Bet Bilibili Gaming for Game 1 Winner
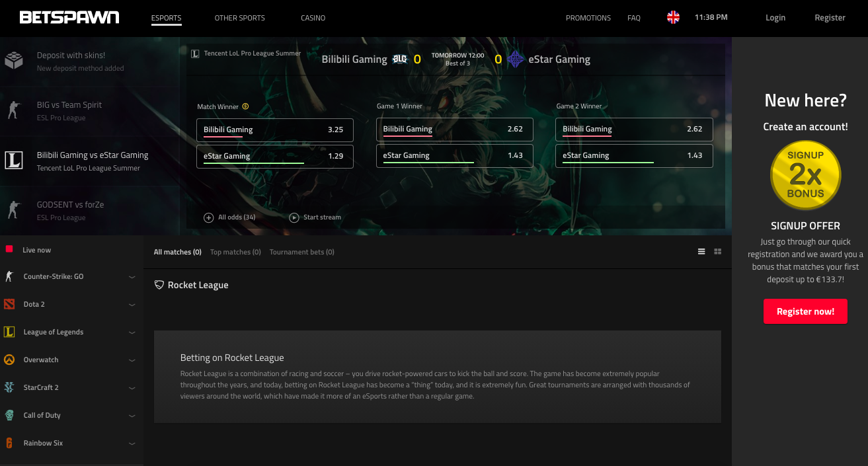The image size is (868, 466). tap(455, 130)
